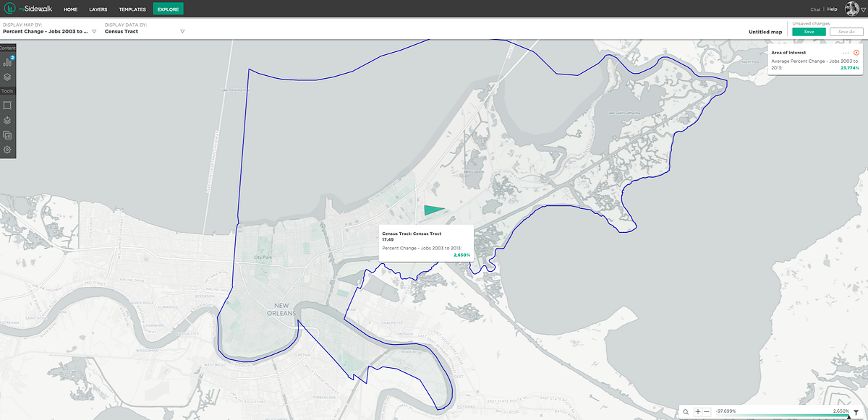Screen dimensions: 868x420
Task: Open the layers stack panel in Content
Action: click(x=7, y=77)
